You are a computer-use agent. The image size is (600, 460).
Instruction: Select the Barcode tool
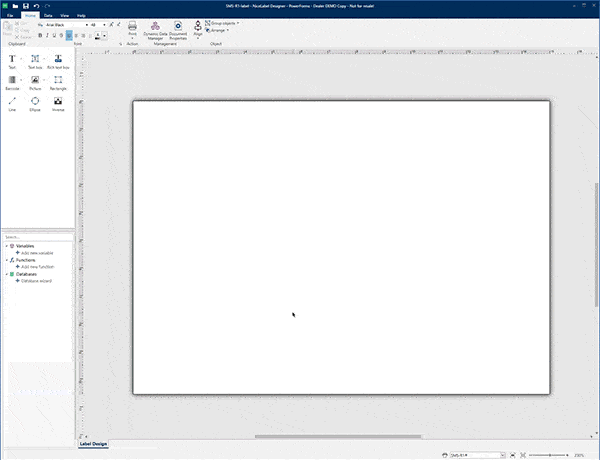pyautogui.click(x=12, y=82)
